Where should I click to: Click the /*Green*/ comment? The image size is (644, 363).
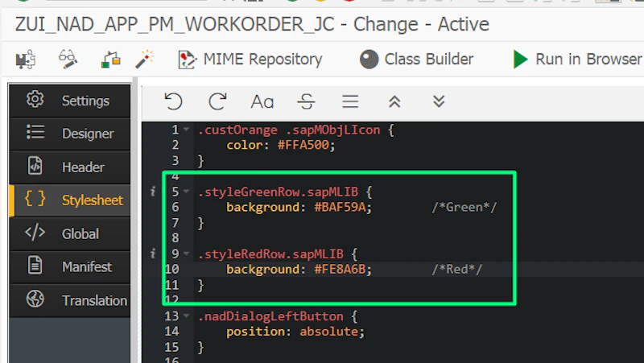464,207
